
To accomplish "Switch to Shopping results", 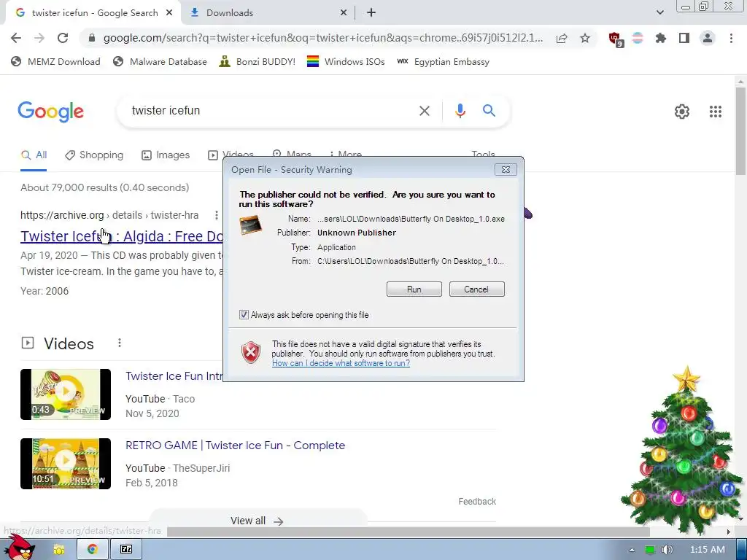I will (x=94, y=155).
